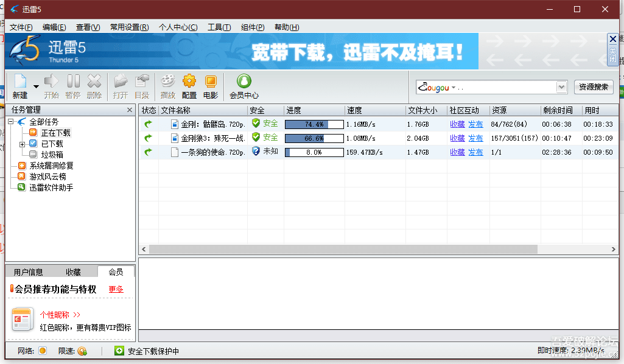Click 发布 link for 一条狗的使命 row
The image size is (624, 364).
coord(475,152)
